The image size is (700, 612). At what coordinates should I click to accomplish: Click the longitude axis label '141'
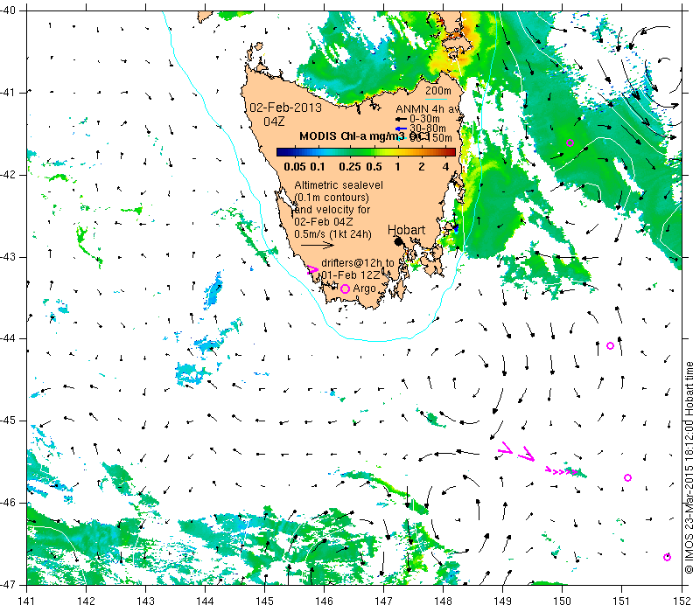(27, 601)
